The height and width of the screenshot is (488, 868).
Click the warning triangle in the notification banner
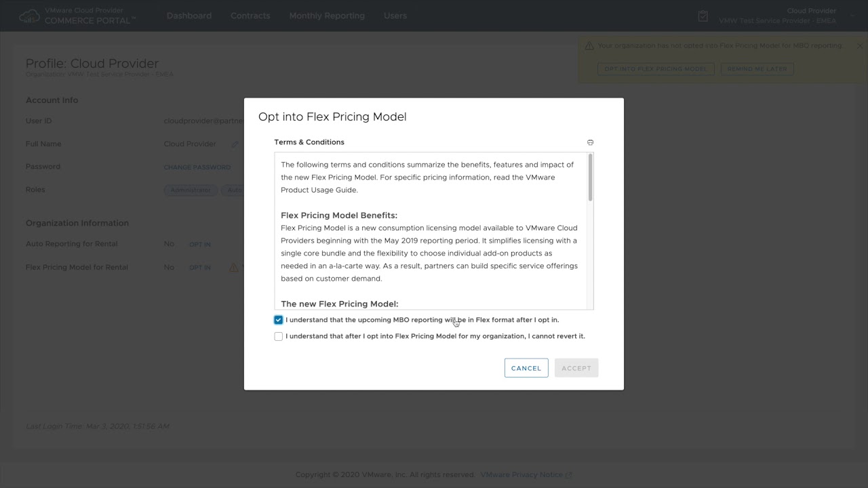coord(589,46)
